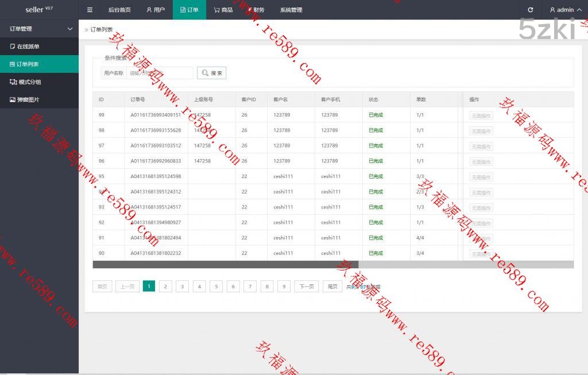Jump to 尾页 last page
The height and width of the screenshot is (375, 588).
[332, 287]
